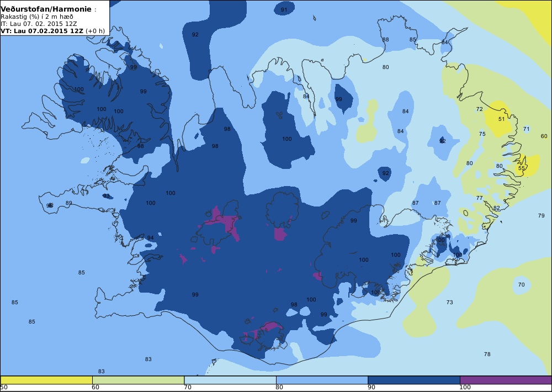Screen dimensions: 552x392
Task: Click the sea value "60" at right edge
Action: tap(544, 136)
